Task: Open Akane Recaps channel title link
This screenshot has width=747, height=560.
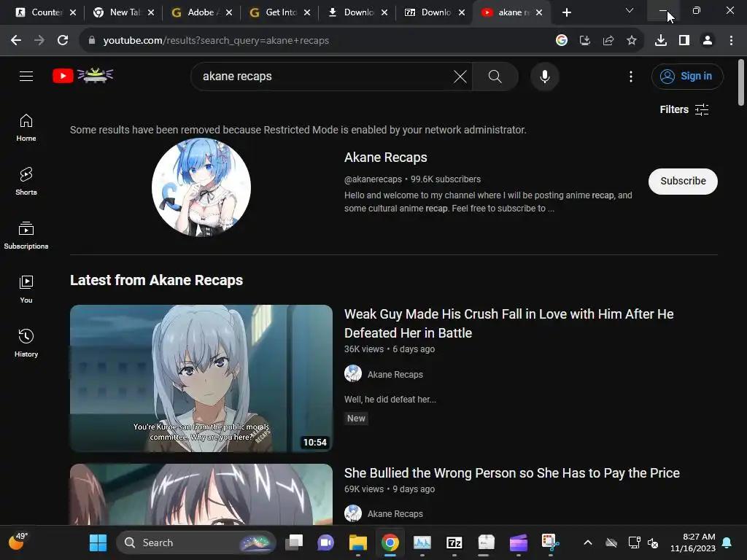Action: coord(385,157)
